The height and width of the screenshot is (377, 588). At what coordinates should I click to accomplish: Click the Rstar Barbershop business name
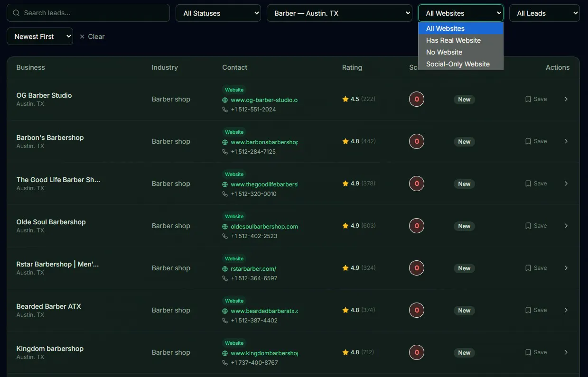[58, 264]
